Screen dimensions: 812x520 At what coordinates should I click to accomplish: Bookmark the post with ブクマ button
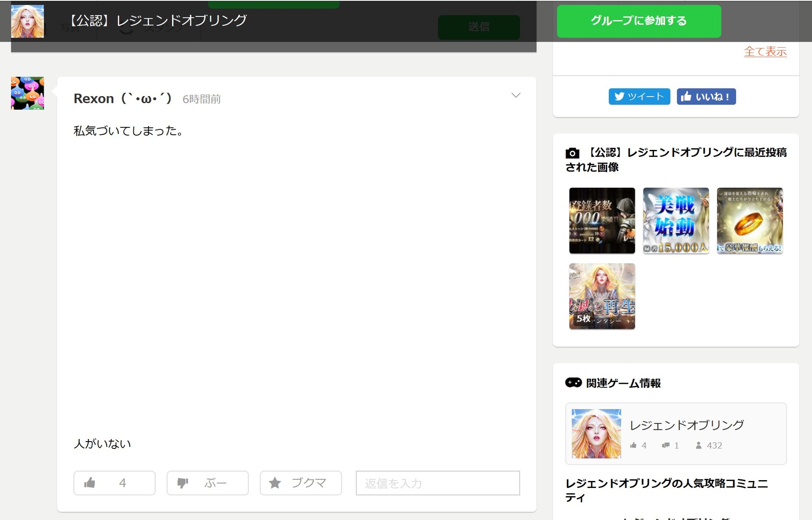point(301,483)
